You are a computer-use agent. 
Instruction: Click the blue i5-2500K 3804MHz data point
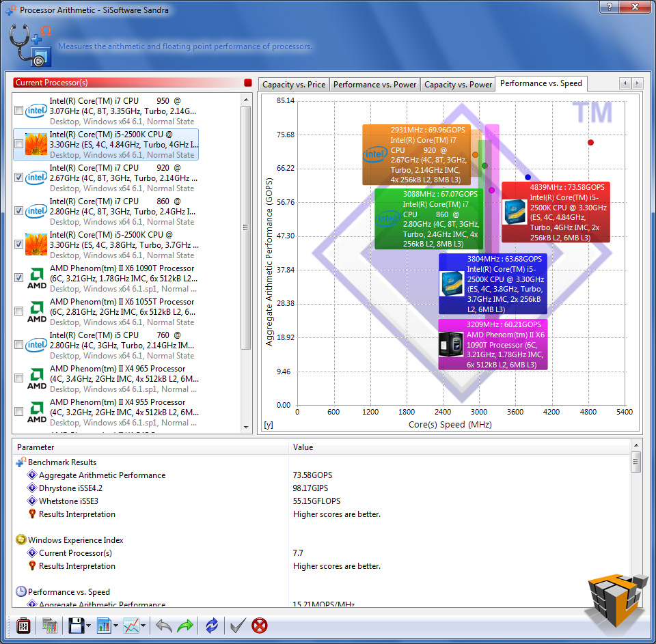click(x=528, y=178)
